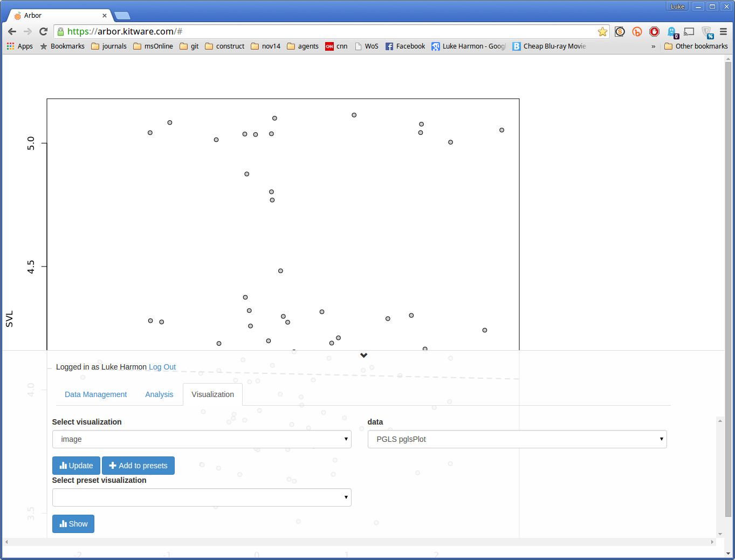The image size is (735, 560).
Task: Bookmark this page with the star icon
Action: [x=602, y=32]
